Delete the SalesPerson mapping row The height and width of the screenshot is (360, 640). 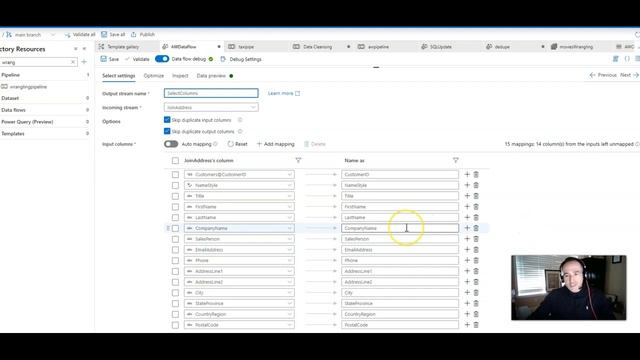tap(476, 239)
